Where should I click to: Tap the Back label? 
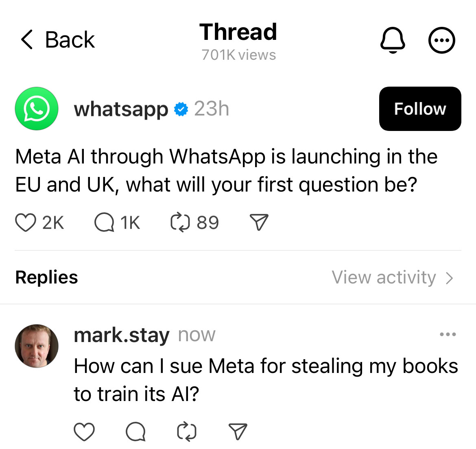pyautogui.click(x=70, y=40)
